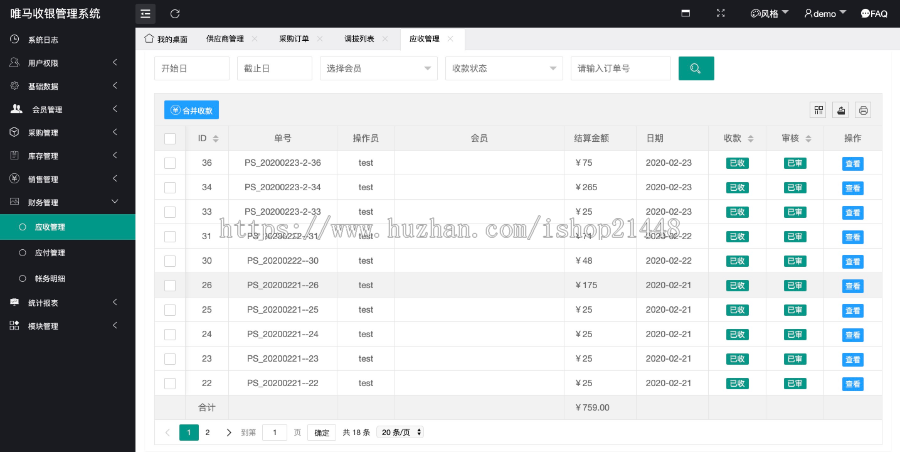Close the 采购订单 tab
The image size is (900, 452).
(x=320, y=38)
